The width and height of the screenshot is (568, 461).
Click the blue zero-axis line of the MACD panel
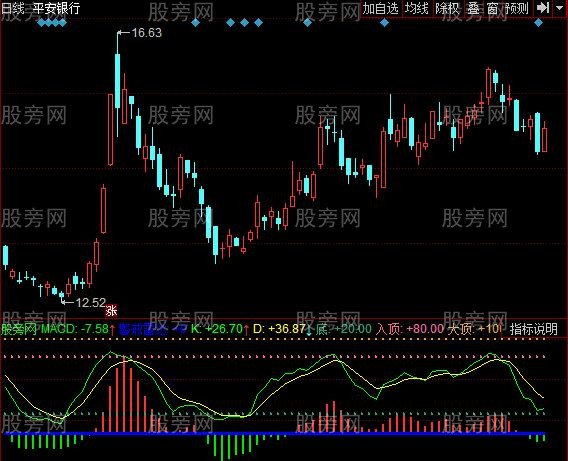tap(275, 433)
